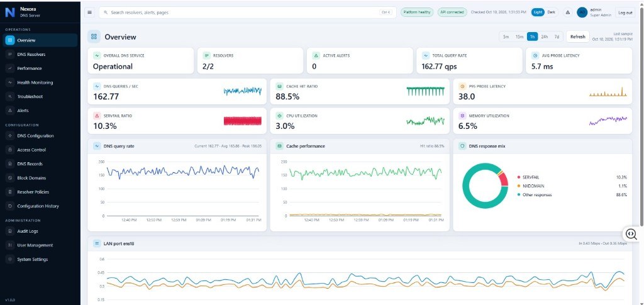Click the P95 Probe Latency card icon

462,87
